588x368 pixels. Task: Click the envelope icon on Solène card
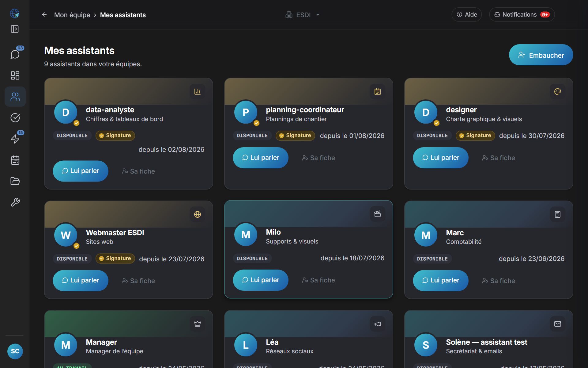point(558,324)
